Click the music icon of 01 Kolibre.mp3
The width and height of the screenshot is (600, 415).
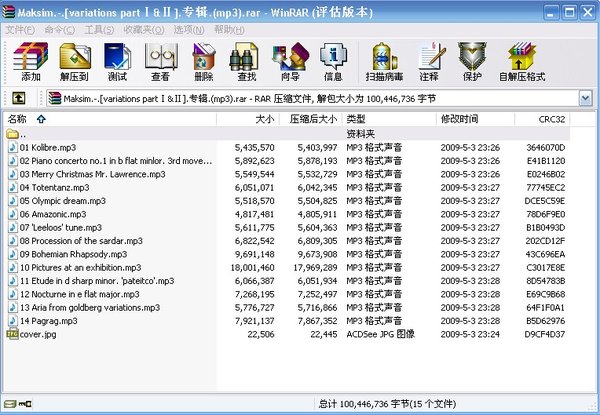click(x=13, y=147)
